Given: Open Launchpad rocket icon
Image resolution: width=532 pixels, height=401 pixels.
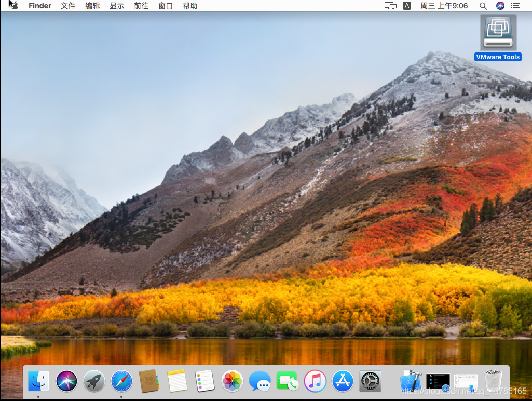Looking at the screenshot, I should tap(94, 381).
